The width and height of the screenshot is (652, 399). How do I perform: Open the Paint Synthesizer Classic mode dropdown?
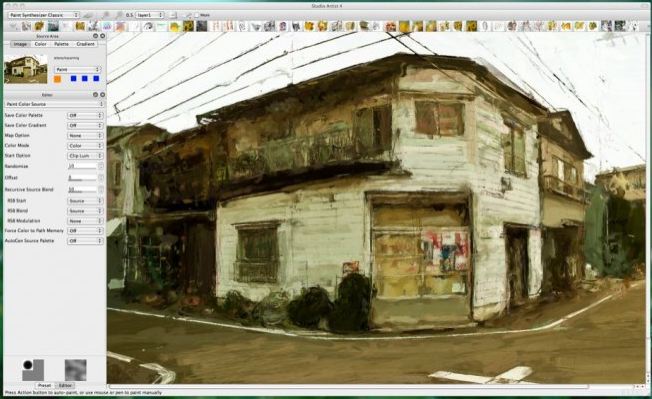click(x=43, y=15)
